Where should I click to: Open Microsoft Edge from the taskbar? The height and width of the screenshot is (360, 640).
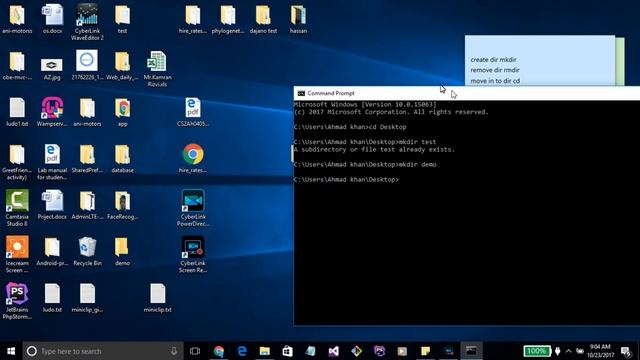tap(242, 351)
